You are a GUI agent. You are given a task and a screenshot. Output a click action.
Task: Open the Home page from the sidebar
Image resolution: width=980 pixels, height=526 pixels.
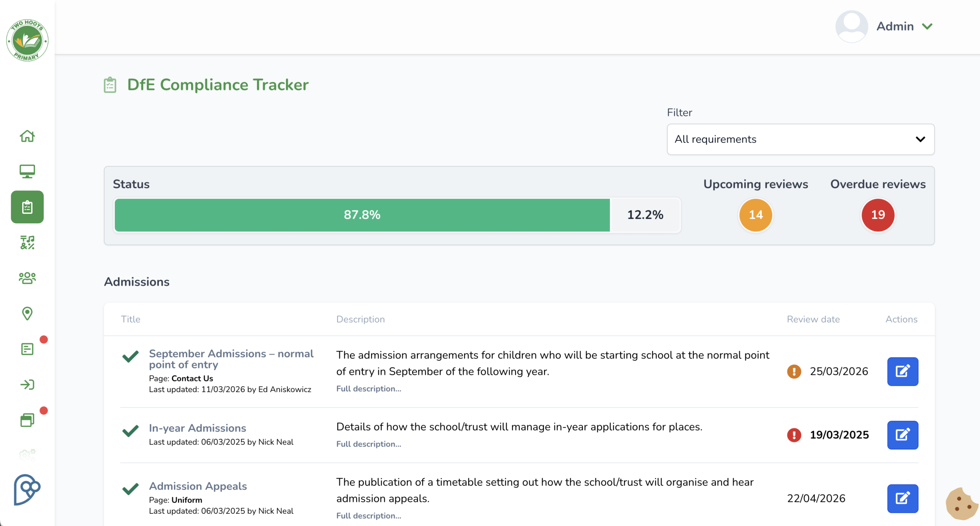(27, 137)
